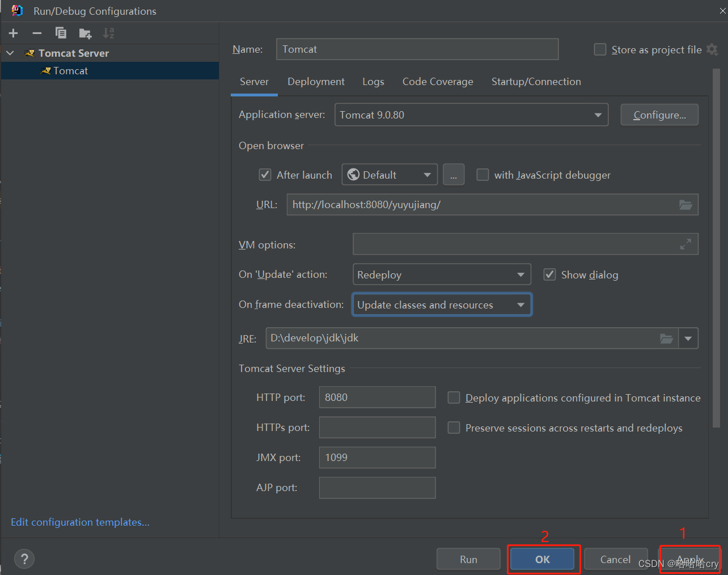
Task: Switch to the Logs tab
Action: click(373, 82)
